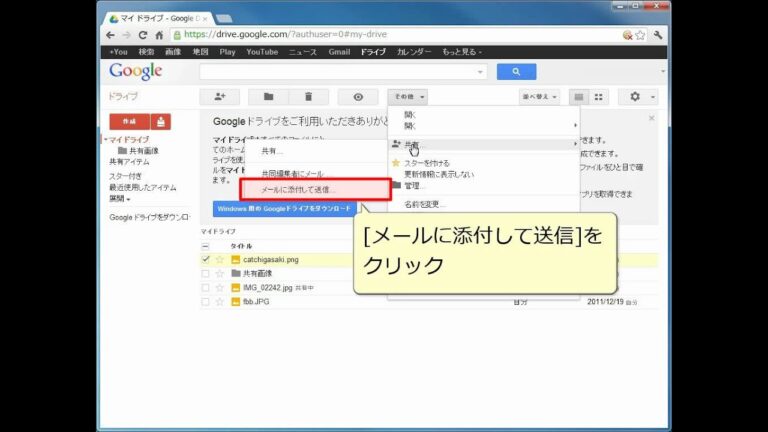Screen dimensions: 768x432
Task: Open the dropdown arrow beside the gear
Action: point(652,97)
